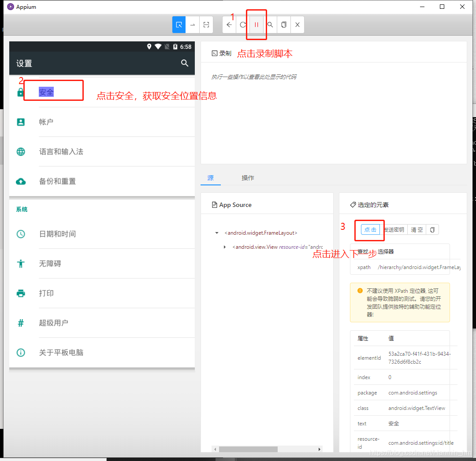This screenshot has width=476, height=461.
Task: Click the <android.widget.FrameLayout> source row
Action: pos(261,233)
